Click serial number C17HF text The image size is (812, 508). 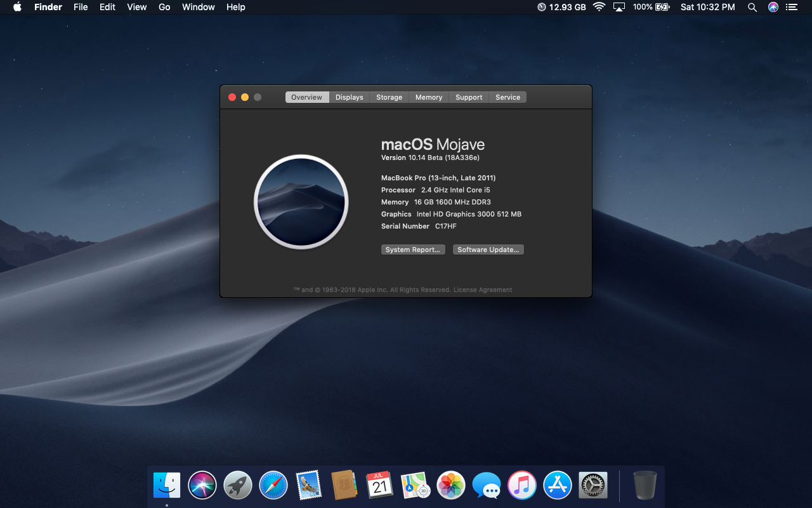point(446,226)
